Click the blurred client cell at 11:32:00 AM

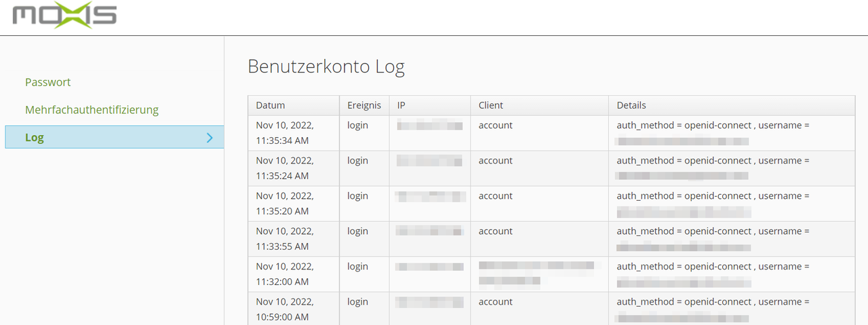click(536, 273)
